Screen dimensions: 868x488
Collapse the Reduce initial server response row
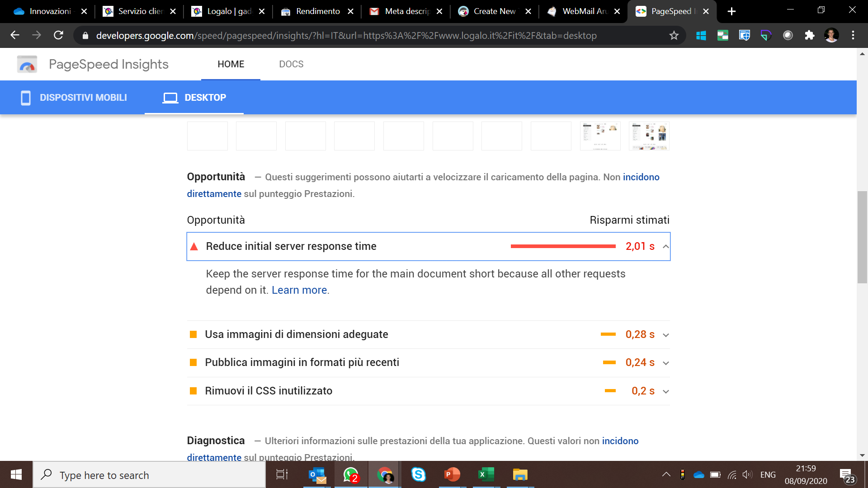[665, 246]
